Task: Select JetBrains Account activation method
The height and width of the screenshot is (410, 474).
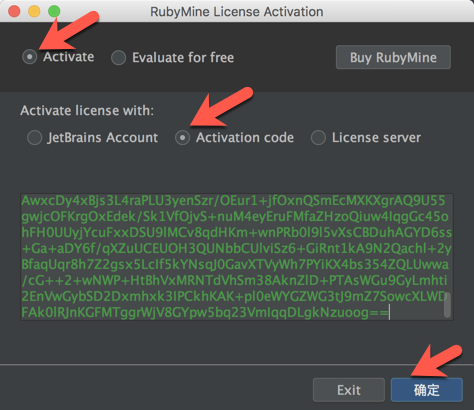Action: (x=35, y=138)
